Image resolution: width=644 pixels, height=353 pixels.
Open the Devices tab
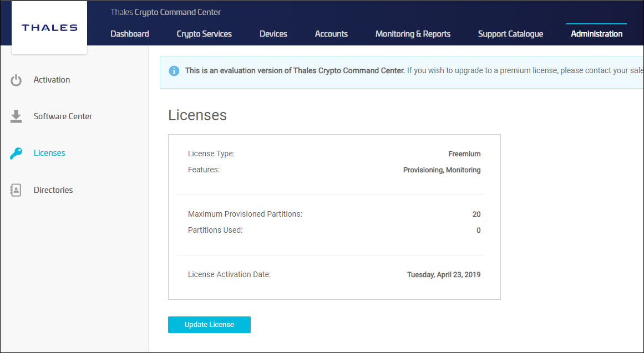(x=273, y=34)
